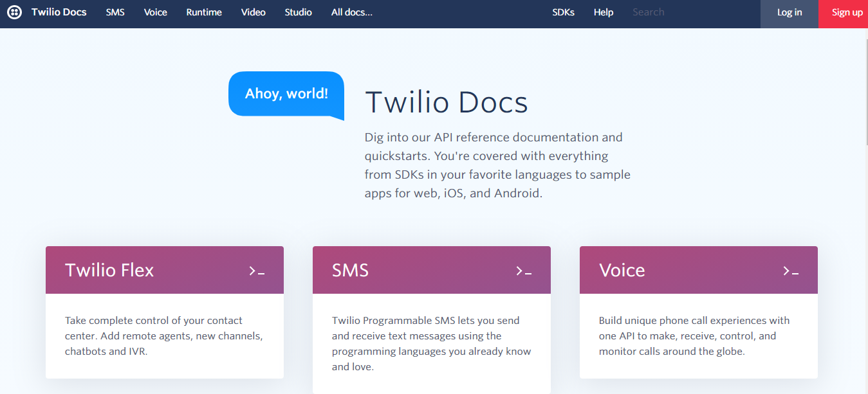Open the Voice docs menu item
Screen dimensions: 868x394
click(156, 12)
